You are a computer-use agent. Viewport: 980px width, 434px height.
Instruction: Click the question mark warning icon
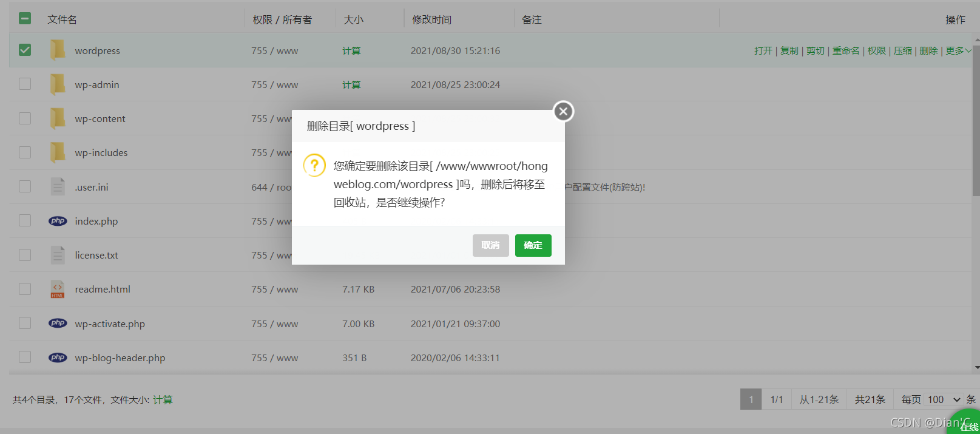coord(314,165)
